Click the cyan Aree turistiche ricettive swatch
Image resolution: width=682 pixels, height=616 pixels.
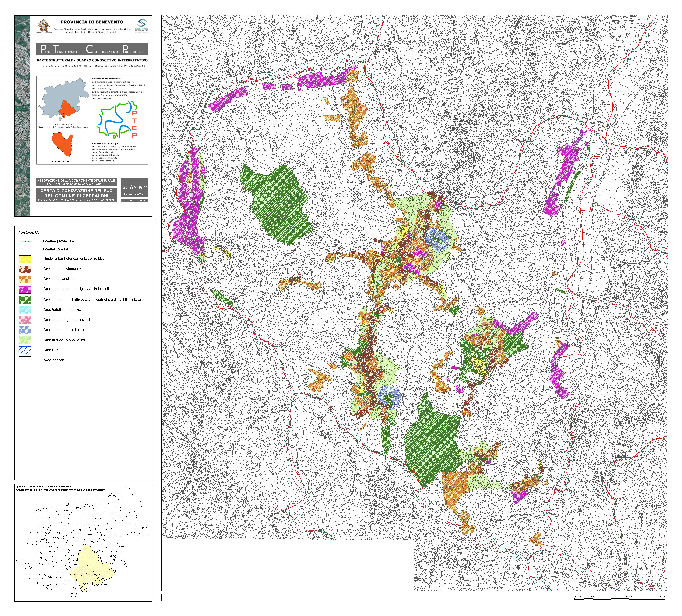25,310
